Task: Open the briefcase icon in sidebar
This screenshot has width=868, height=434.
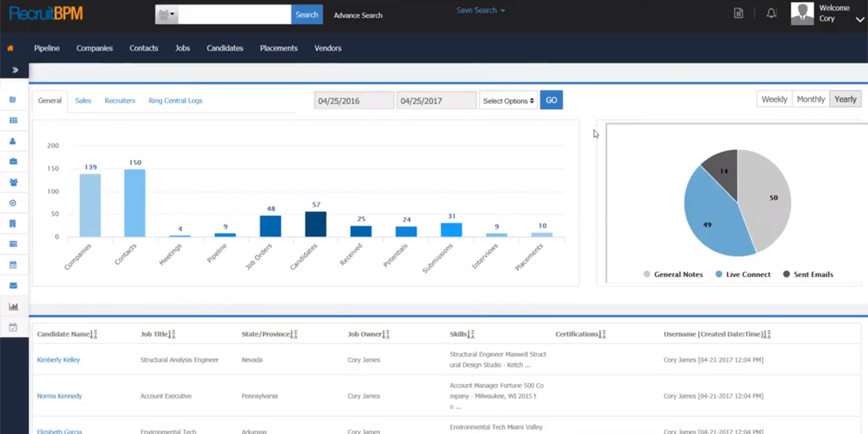Action: (13, 161)
